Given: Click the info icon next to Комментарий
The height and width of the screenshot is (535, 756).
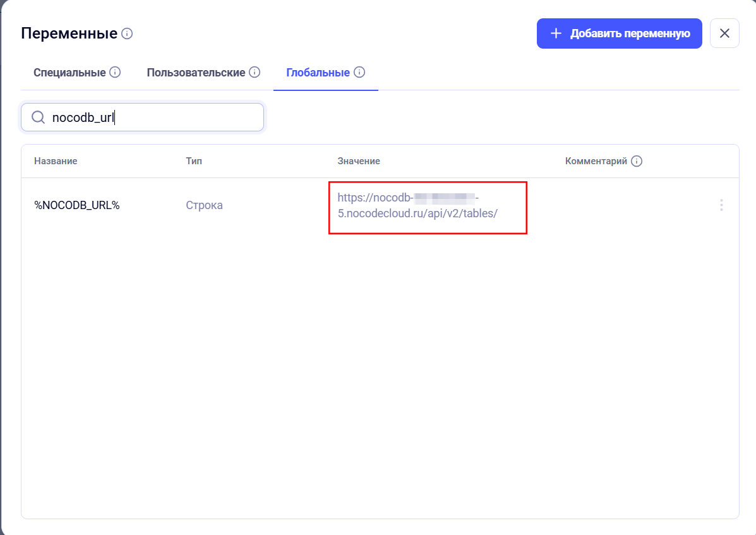Looking at the screenshot, I should pos(637,161).
